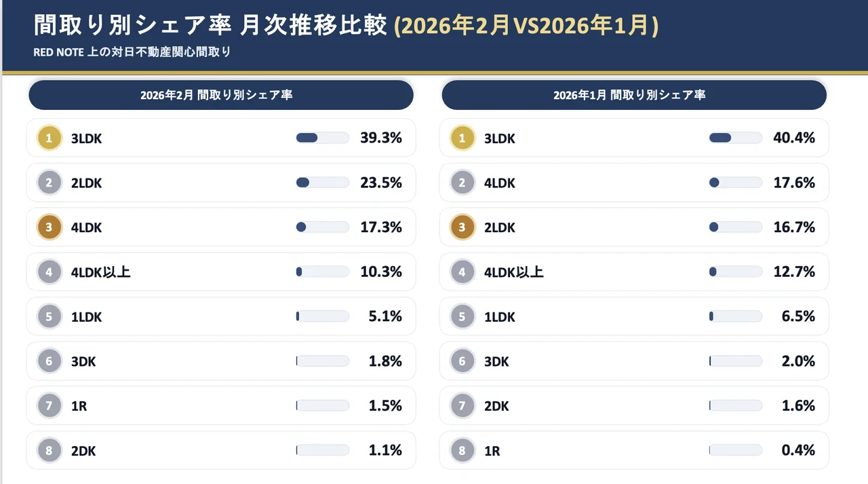Click the rank 7 badge beside 2DK in January

coord(462,406)
